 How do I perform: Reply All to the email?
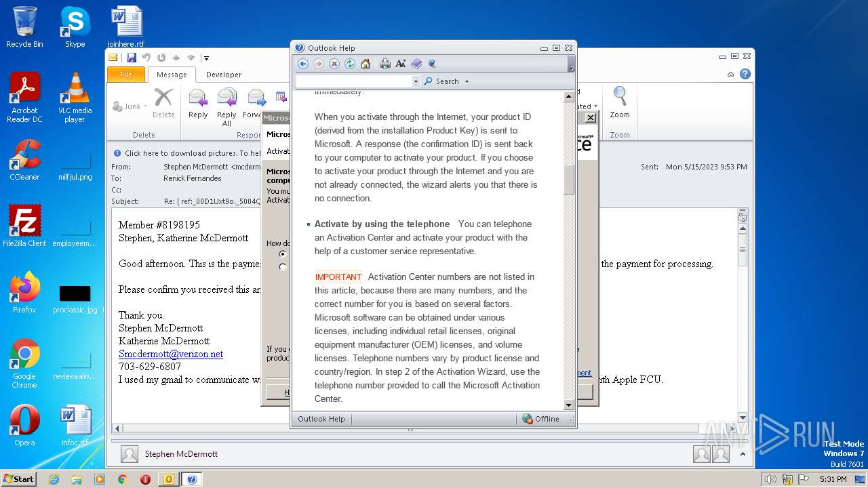tap(226, 107)
